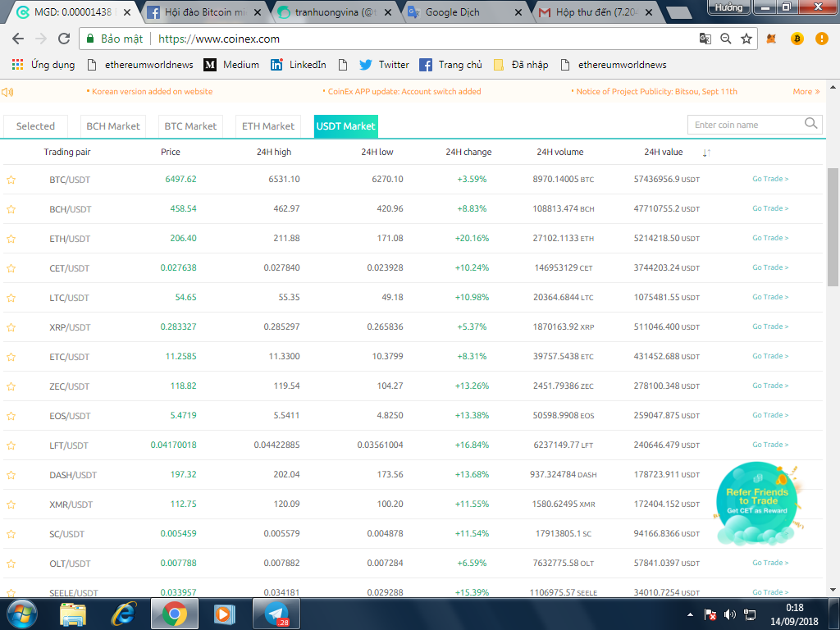Open the Windows Start menu
Image resolution: width=840 pixels, height=630 pixels.
[x=21, y=614]
